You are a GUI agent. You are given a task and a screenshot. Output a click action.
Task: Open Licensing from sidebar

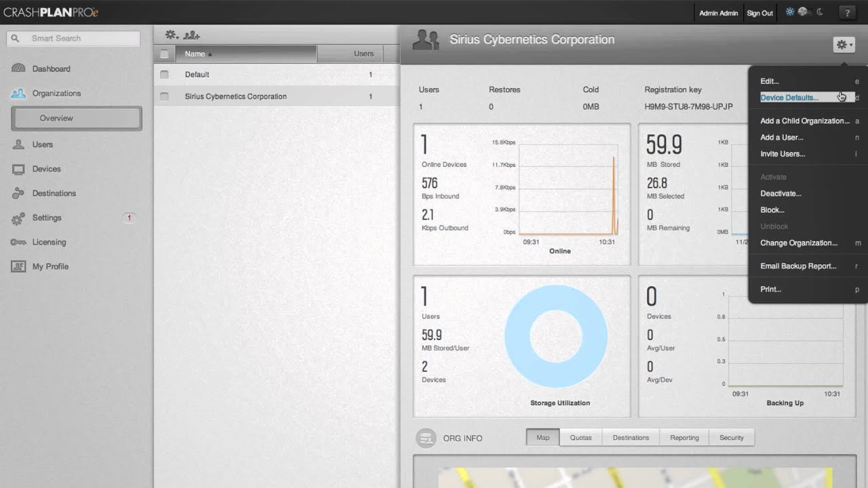[x=49, y=242]
